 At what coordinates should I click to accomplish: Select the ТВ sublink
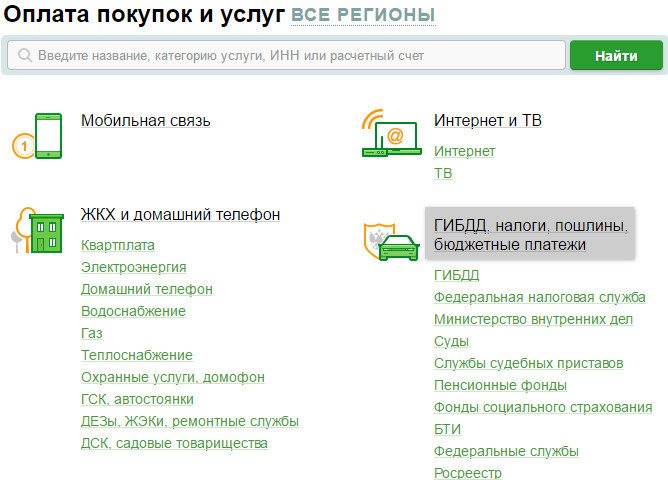[x=443, y=173]
